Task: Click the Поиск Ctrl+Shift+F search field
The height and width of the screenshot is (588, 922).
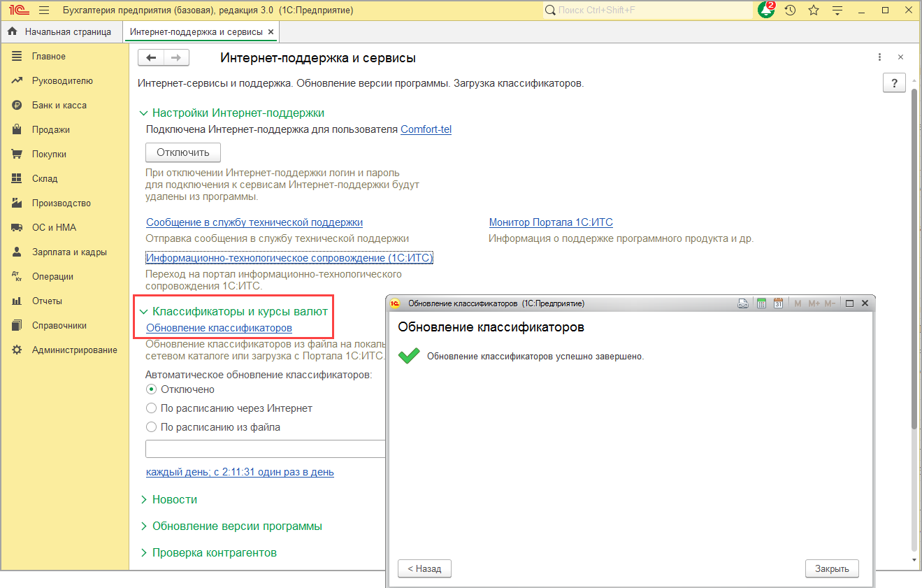Action: pyautogui.click(x=647, y=10)
